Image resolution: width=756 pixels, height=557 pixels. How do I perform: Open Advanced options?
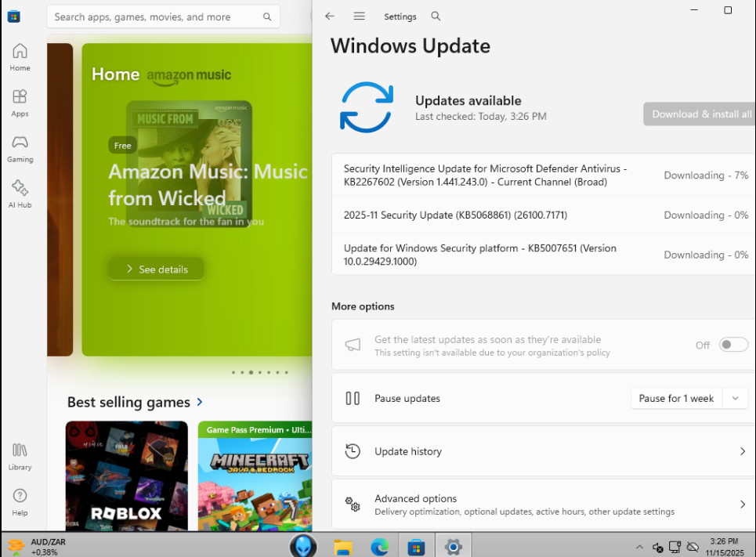coord(544,505)
